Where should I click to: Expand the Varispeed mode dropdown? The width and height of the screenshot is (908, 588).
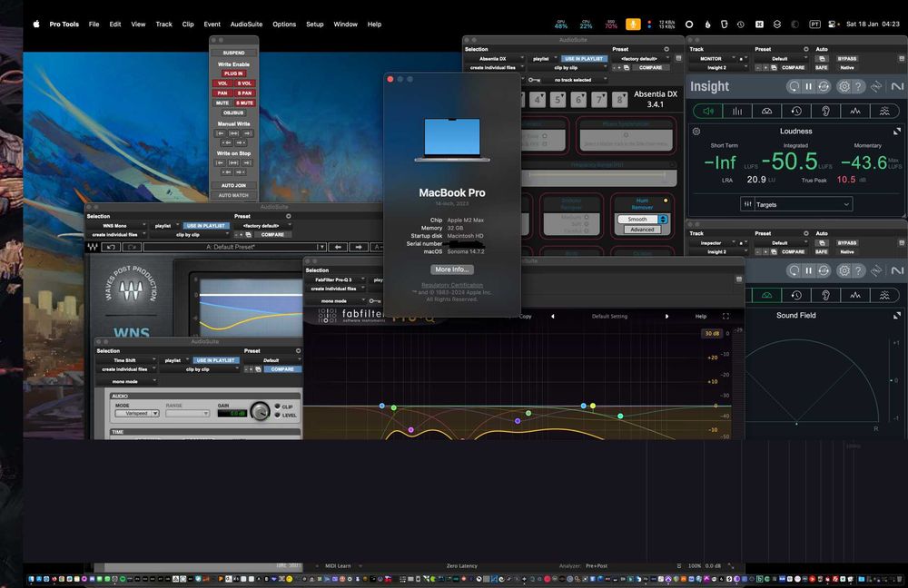pyautogui.click(x=136, y=413)
